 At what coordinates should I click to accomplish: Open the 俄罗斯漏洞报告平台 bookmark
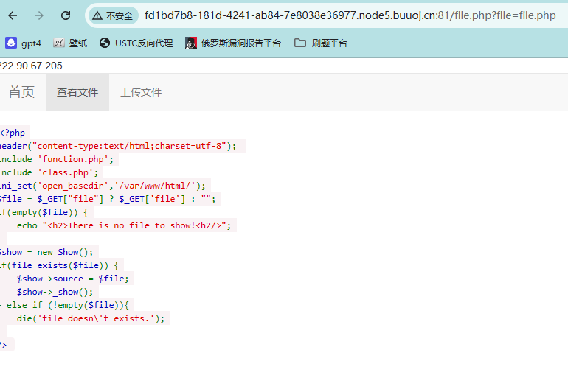(233, 43)
